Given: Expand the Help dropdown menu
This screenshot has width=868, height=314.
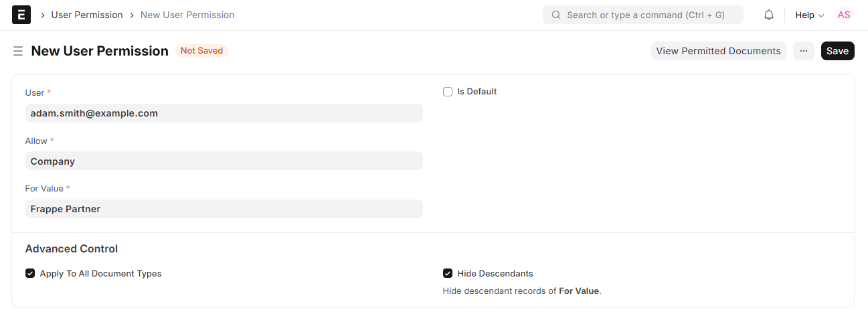Looking at the screenshot, I should pos(809,15).
